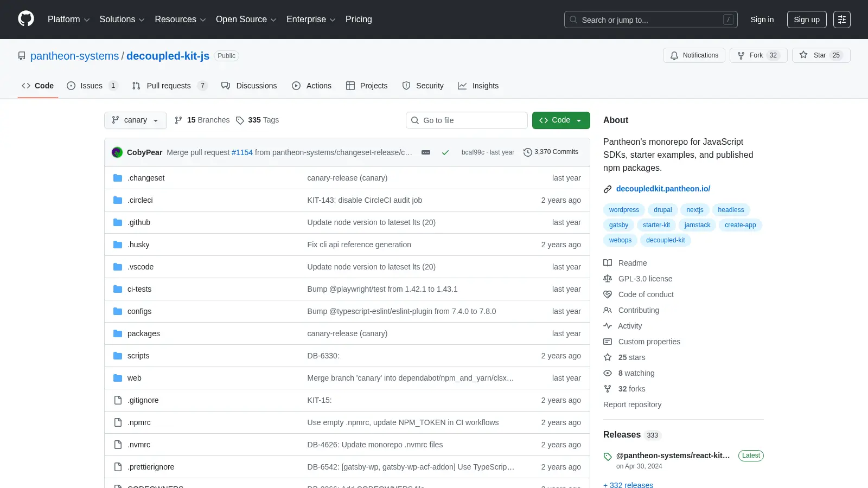The height and width of the screenshot is (488, 868).
Task: Click Report repository link
Action: coord(632,404)
